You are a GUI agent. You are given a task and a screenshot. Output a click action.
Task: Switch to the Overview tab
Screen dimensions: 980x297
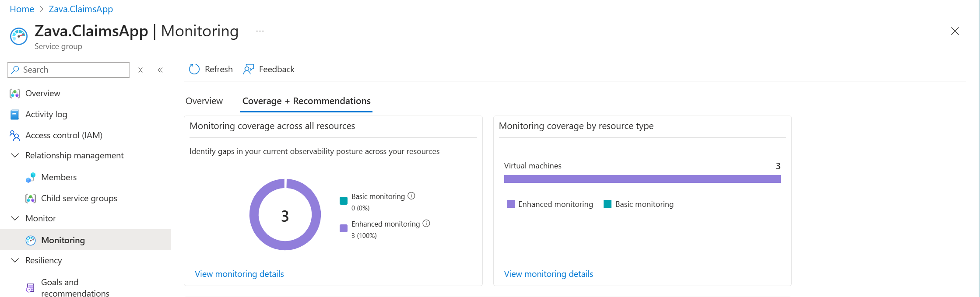pyautogui.click(x=204, y=101)
